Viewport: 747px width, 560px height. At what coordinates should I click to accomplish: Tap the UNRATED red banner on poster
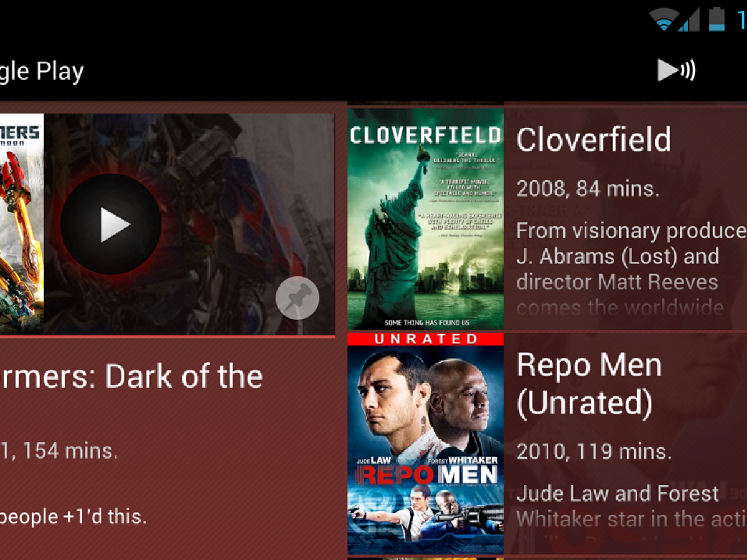(425, 339)
